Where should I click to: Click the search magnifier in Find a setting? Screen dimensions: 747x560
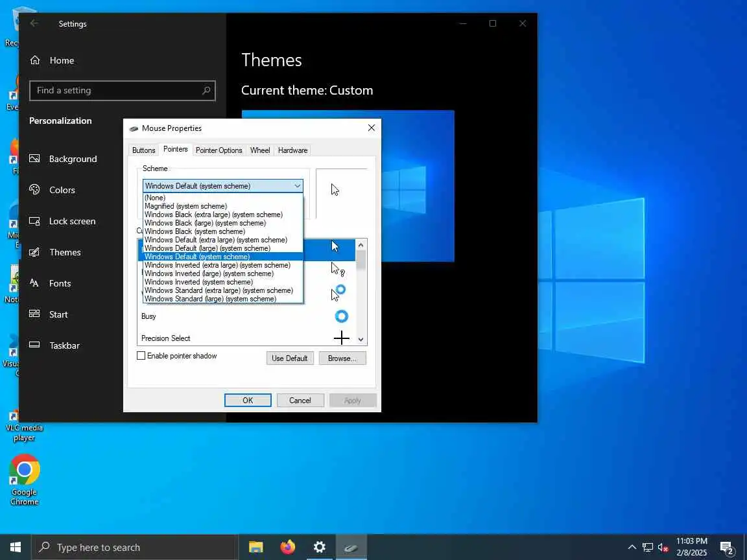[206, 91]
